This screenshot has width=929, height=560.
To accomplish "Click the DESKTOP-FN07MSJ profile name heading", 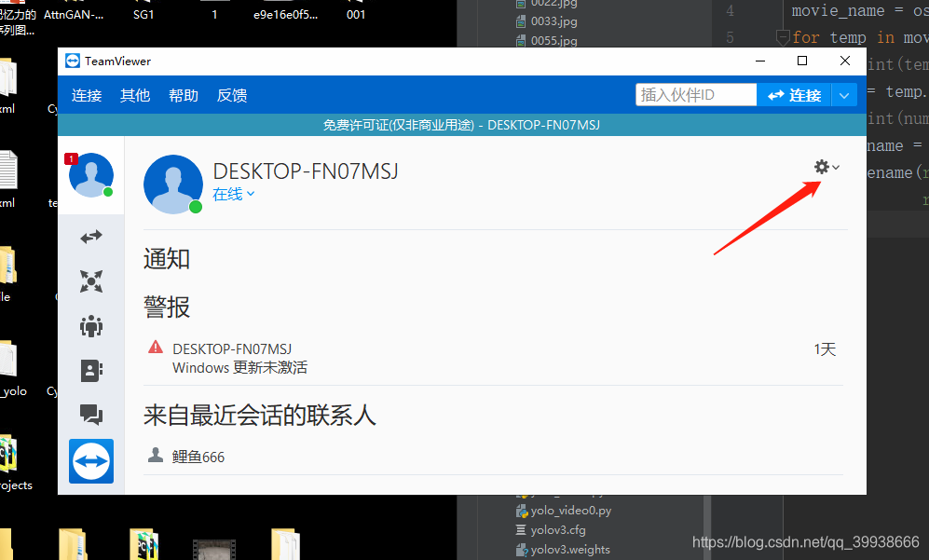I will [x=305, y=171].
